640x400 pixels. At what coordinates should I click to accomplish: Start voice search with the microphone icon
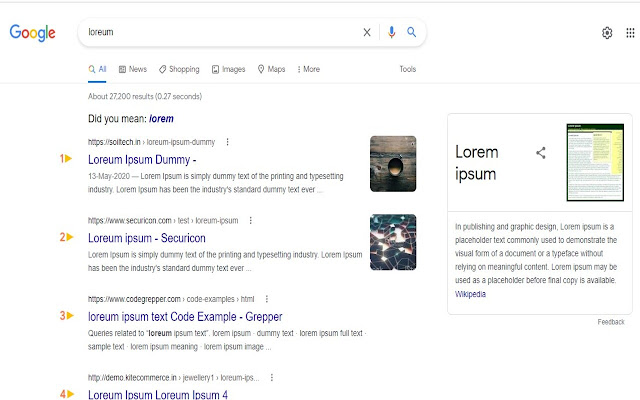point(391,32)
